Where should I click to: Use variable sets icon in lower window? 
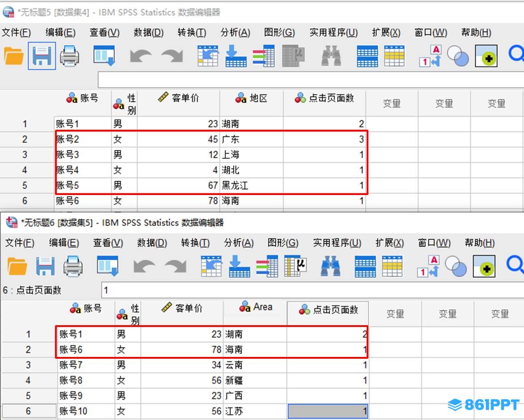456,266
